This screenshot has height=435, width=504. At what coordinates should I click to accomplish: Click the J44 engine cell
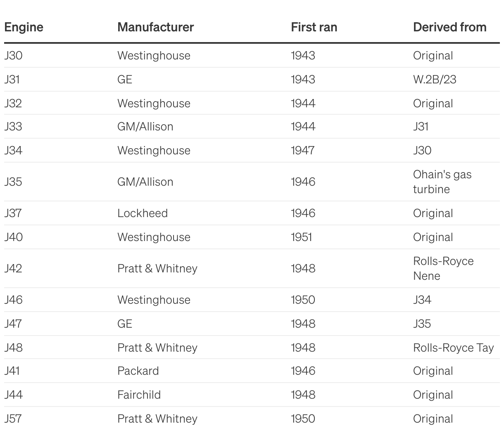click(13, 395)
